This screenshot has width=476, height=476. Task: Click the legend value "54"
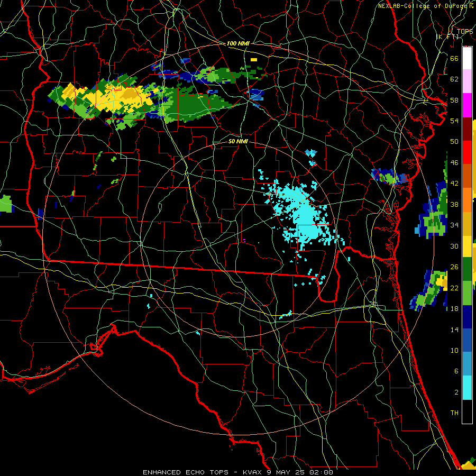pos(454,121)
